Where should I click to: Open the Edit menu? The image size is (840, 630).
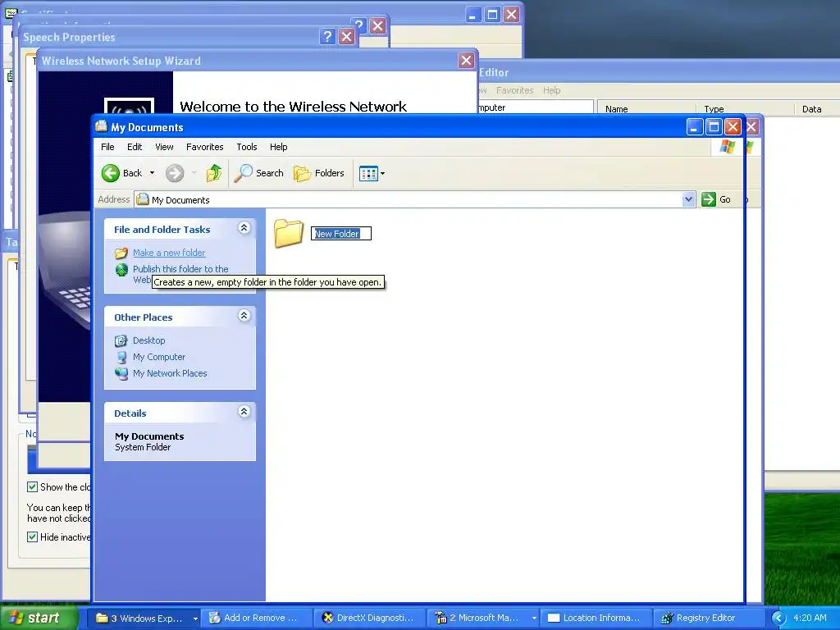pos(135,147)
